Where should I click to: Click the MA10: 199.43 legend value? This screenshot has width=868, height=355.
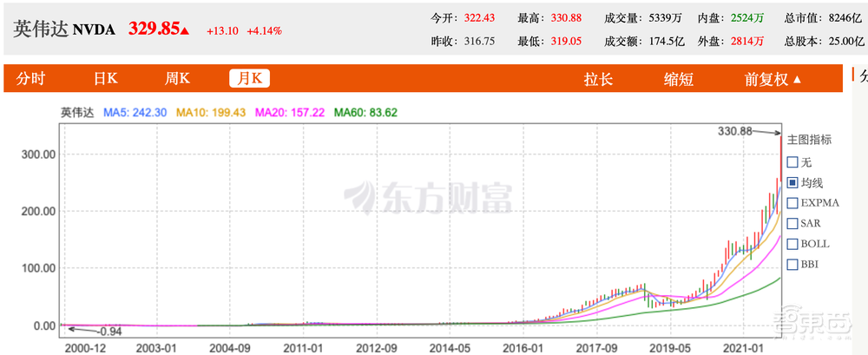click(212, 113)
